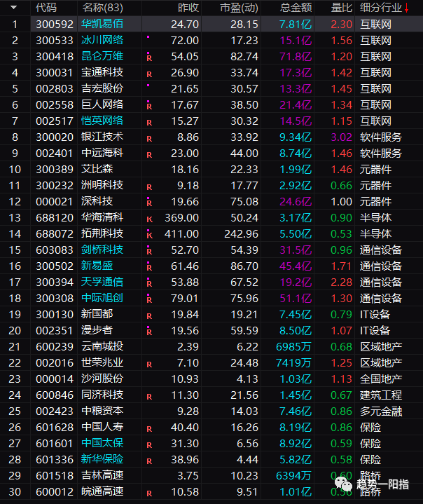Click the R icon beside 宝通科技
423x504 pixels.
pos(149,74)
